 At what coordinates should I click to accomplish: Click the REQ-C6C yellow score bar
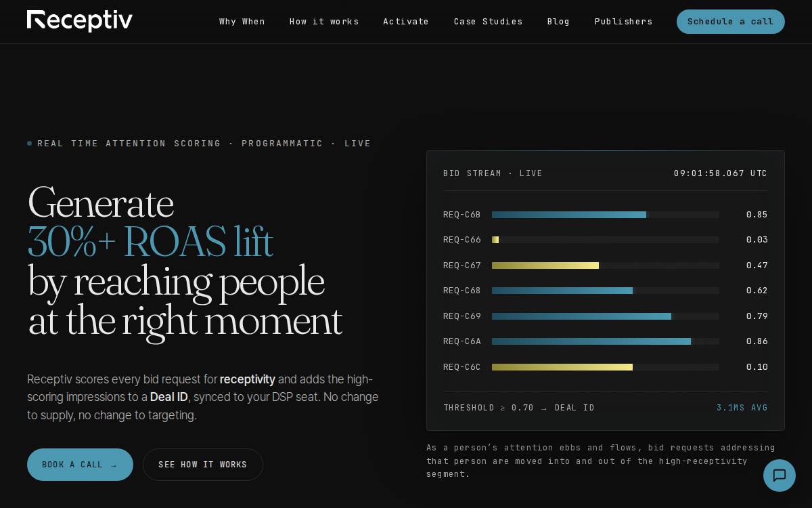click(606, 367)
